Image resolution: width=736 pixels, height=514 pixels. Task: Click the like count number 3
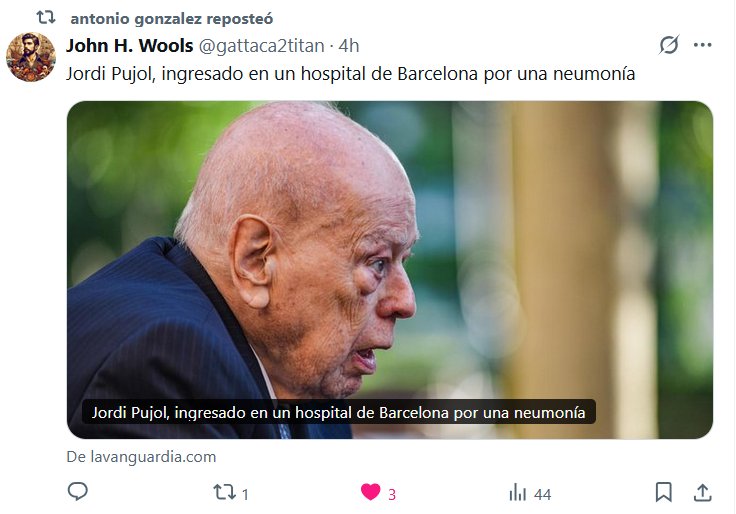392,494
